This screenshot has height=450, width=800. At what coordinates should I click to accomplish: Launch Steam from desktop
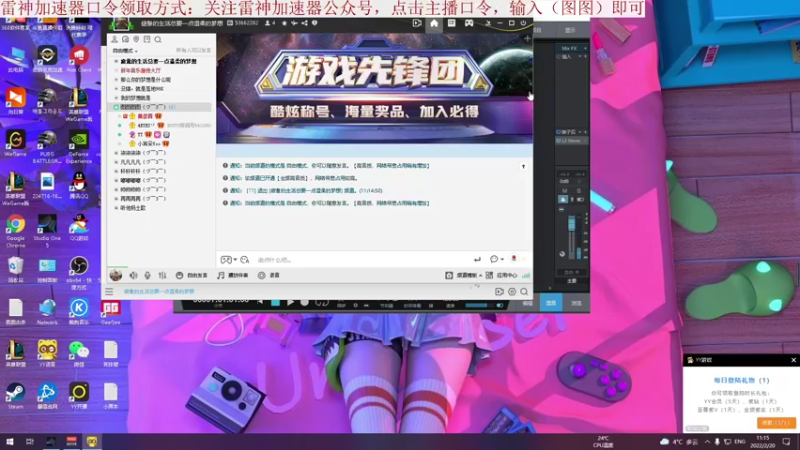[15, 396]
